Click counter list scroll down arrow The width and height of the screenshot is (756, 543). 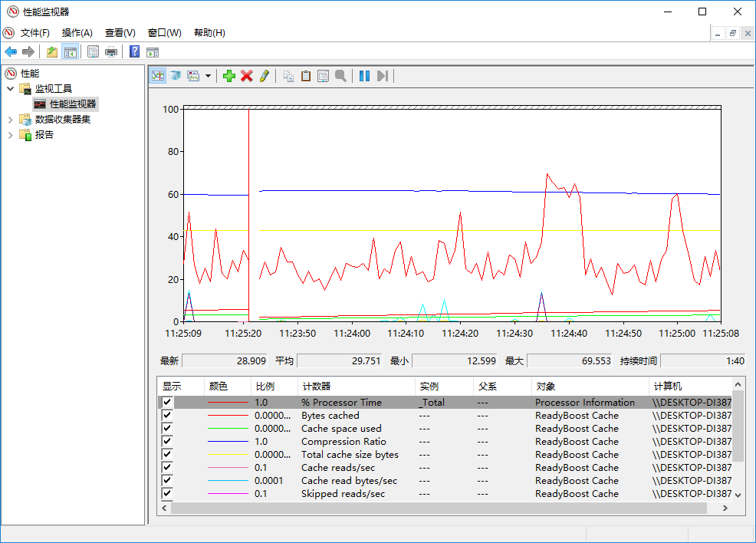(x=738, y=495)
